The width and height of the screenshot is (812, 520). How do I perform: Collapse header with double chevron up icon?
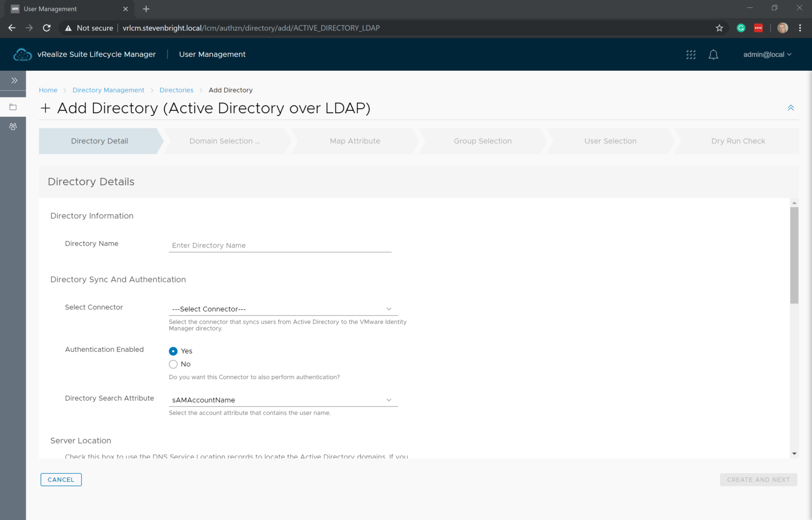(x=790, y=108)
